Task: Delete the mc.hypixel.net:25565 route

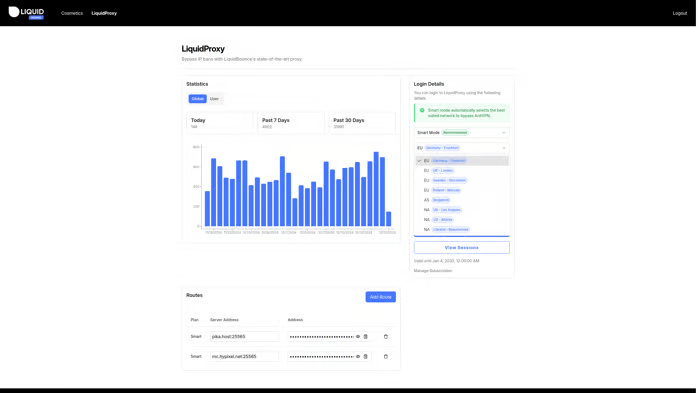Action: 386,356
